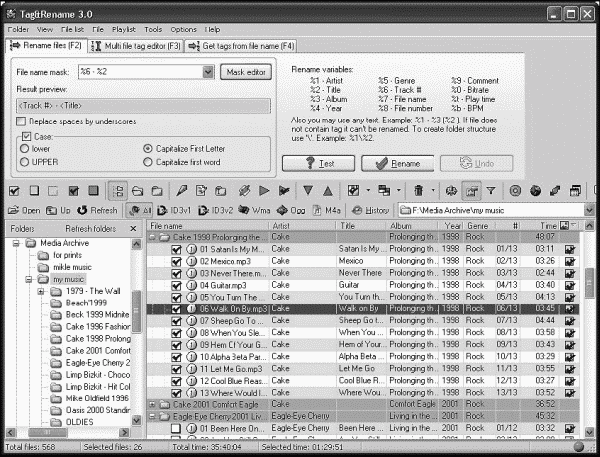The width and height of the screenshot is (600, 457).
Task: Filter by ID3v1 tags
Action: pyautogui.click(x=174, y=211)
